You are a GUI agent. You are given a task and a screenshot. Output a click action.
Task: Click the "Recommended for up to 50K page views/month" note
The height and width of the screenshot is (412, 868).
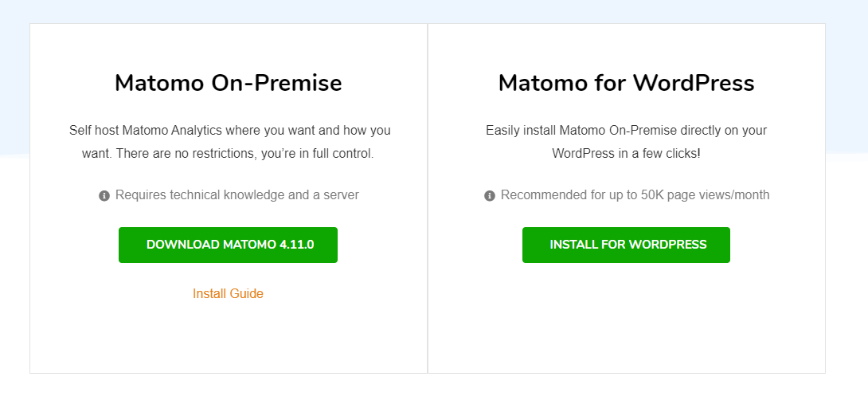click(635, 195)
